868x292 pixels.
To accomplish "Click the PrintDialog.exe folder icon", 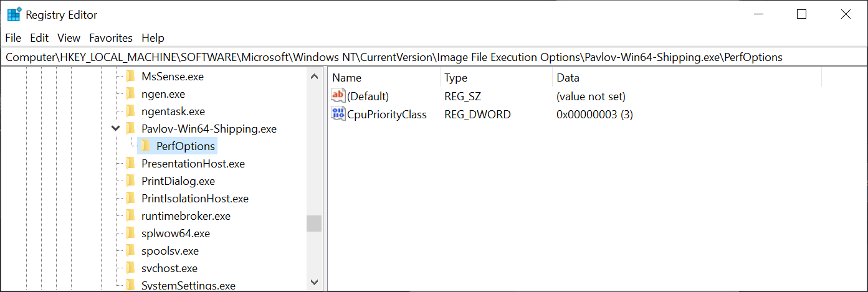I will click(x=130, y=181).
